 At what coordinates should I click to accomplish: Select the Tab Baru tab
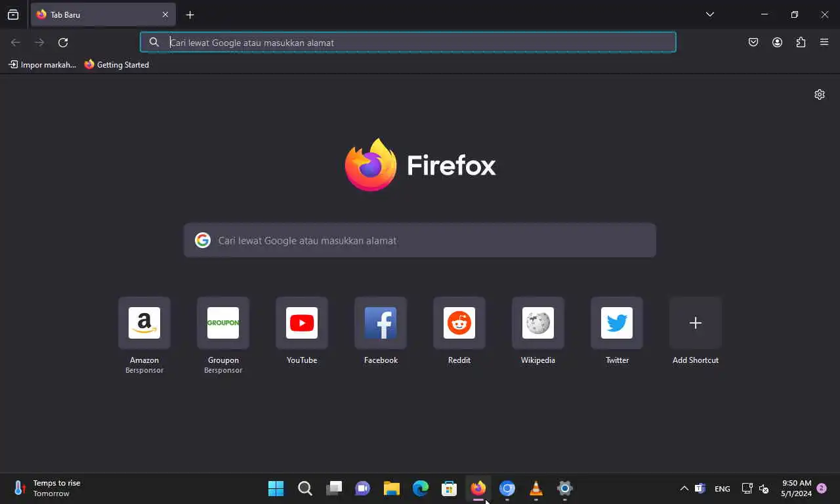103,14
